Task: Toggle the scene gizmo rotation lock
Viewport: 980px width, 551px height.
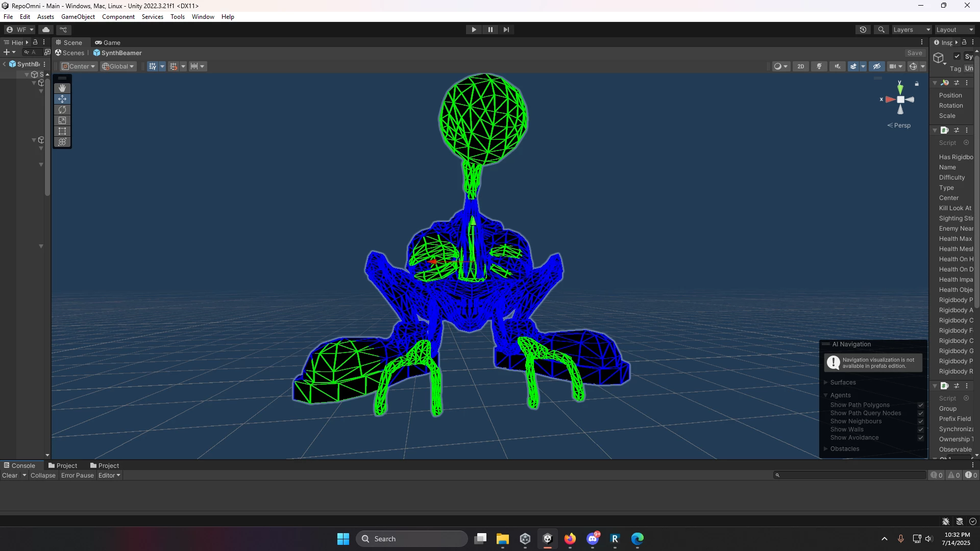Action: point(917,84)
